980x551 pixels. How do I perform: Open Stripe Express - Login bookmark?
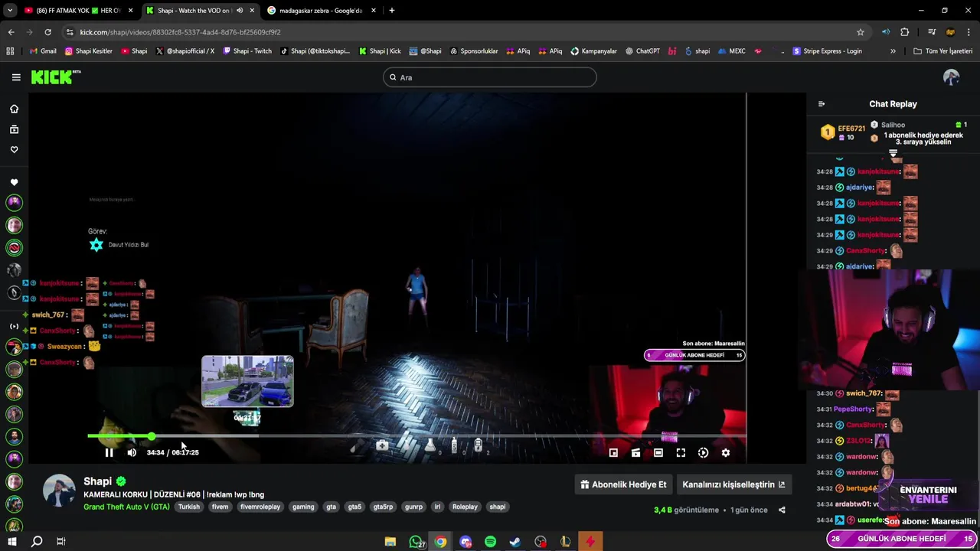pos(827,51)
